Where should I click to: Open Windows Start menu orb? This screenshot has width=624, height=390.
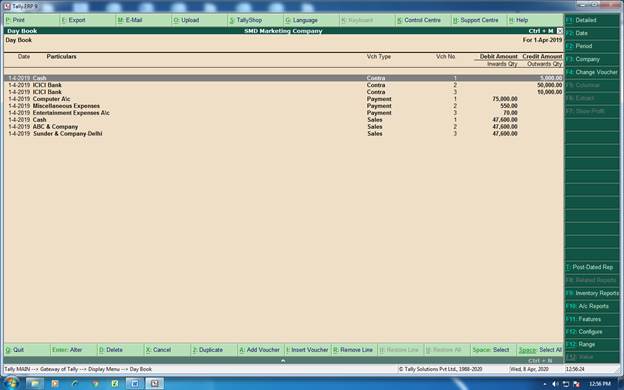point(11,383)
